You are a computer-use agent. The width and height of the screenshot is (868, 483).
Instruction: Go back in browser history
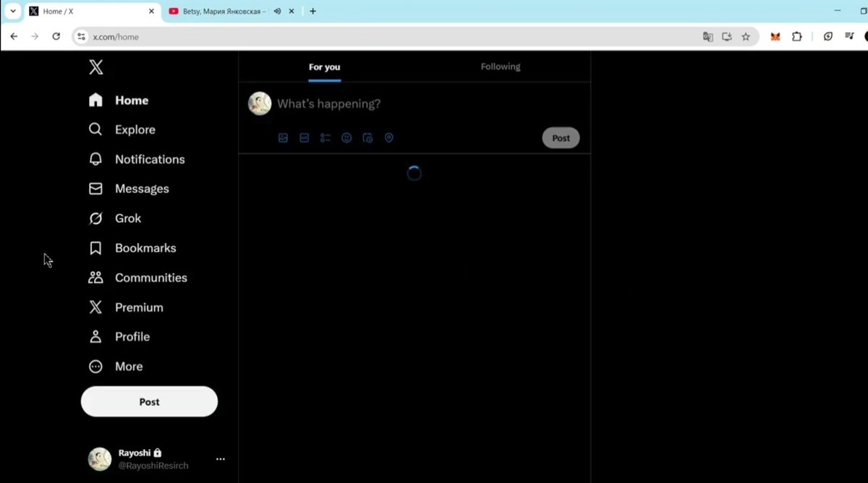point(14,36)
